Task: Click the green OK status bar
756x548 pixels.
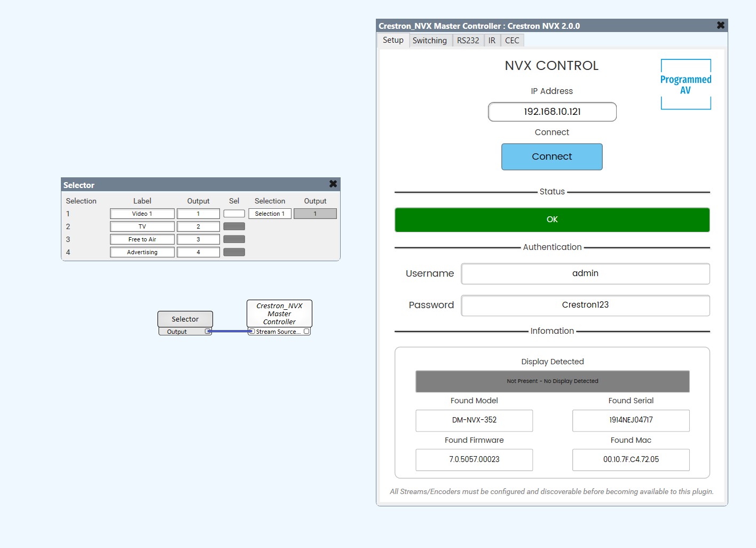Action: point(552,220)
